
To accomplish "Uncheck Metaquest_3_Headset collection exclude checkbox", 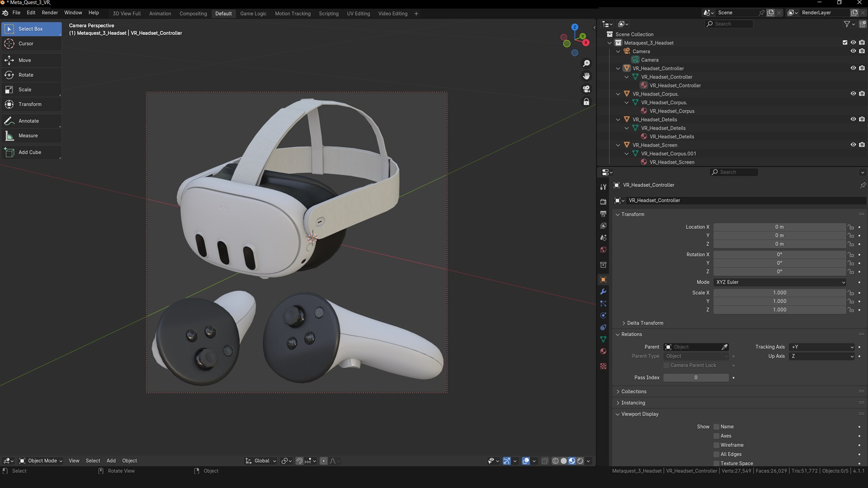I will pyautogui.click(x=844, y=42).
